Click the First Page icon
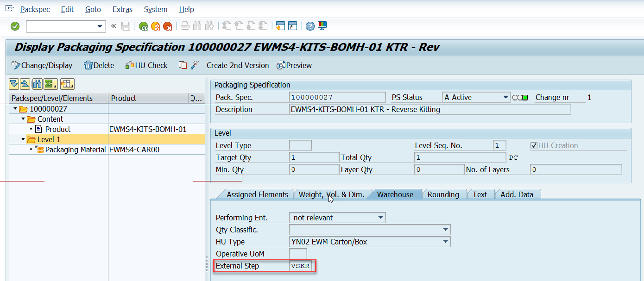This screenshot has width=644, height=281. coord(227,26)
